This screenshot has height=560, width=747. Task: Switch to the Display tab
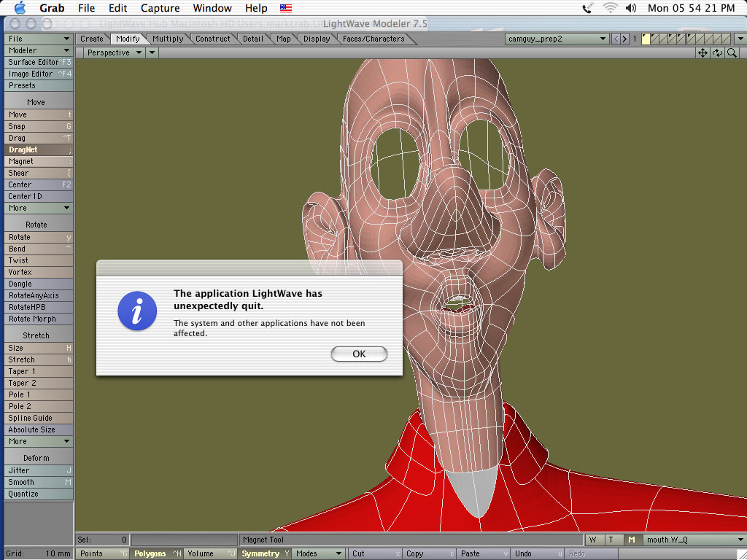point(317,39)
